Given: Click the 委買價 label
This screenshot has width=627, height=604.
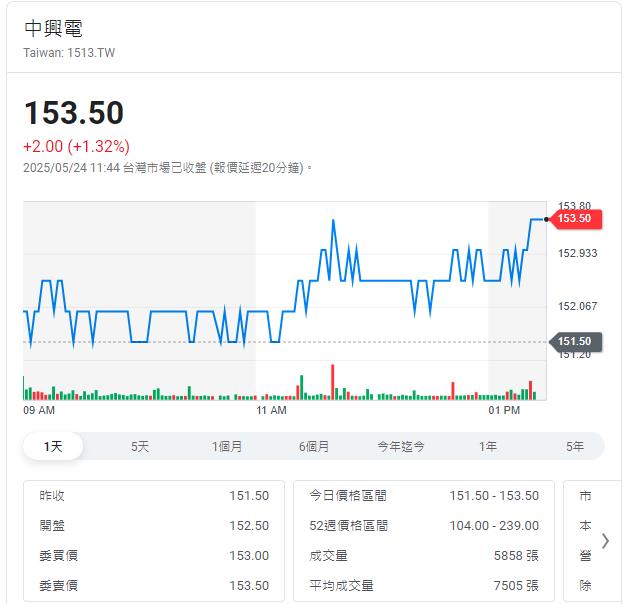Looking at the screenshot, I should [58, 556].
